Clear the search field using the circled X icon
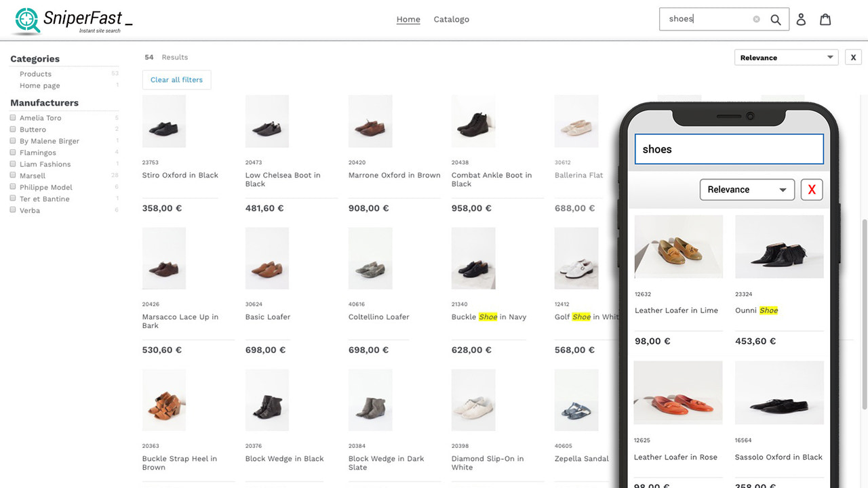868x488 pixels. 756,19
